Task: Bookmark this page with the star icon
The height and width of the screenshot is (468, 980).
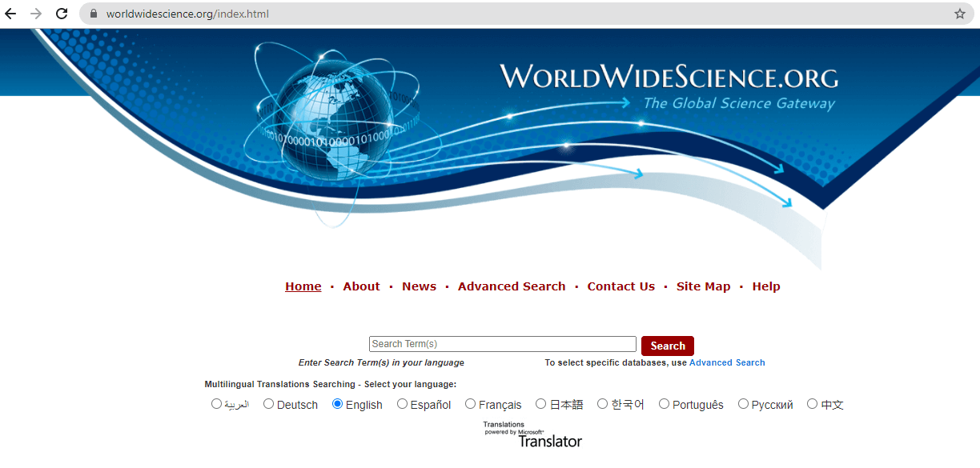Action: [960, 14]
